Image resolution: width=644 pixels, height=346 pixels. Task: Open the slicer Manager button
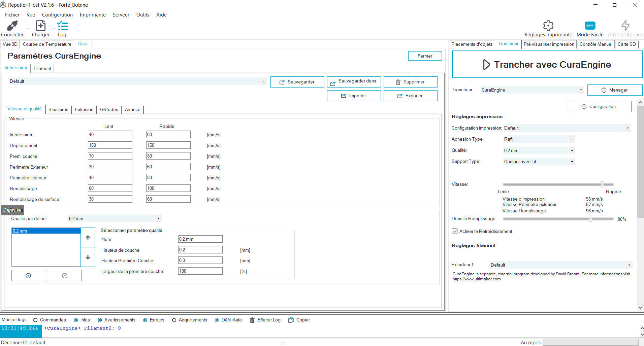(615, 90)
